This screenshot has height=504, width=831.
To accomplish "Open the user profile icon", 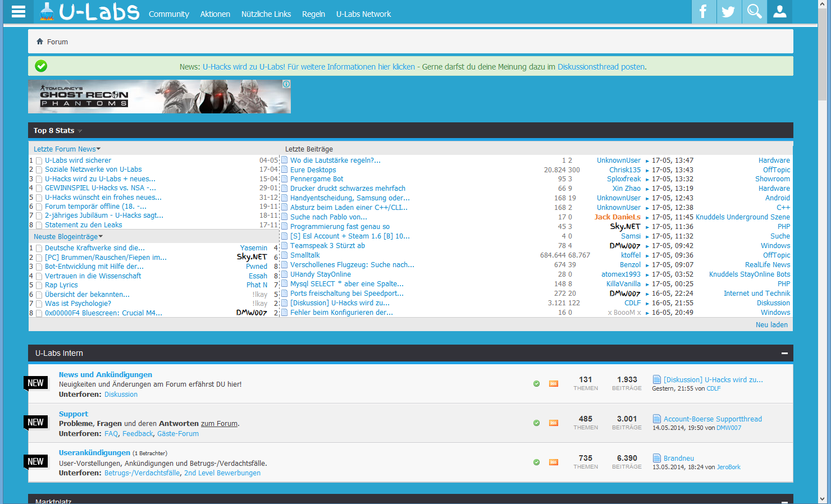I will point(779,12).
